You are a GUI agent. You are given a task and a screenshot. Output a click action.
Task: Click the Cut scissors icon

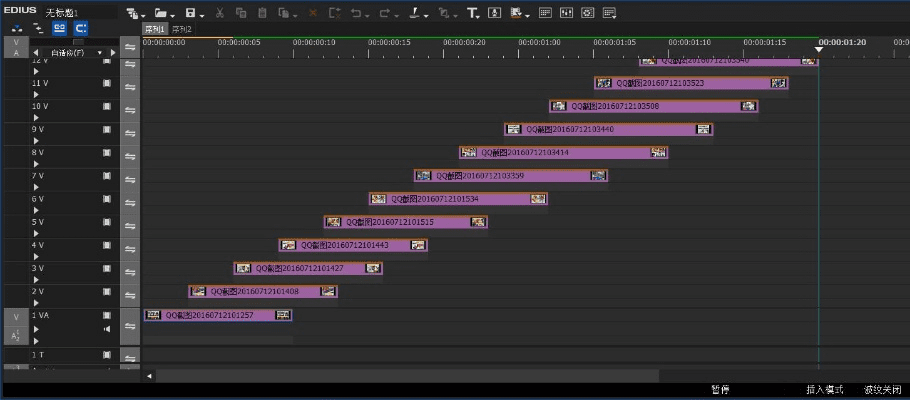(220, 13)
